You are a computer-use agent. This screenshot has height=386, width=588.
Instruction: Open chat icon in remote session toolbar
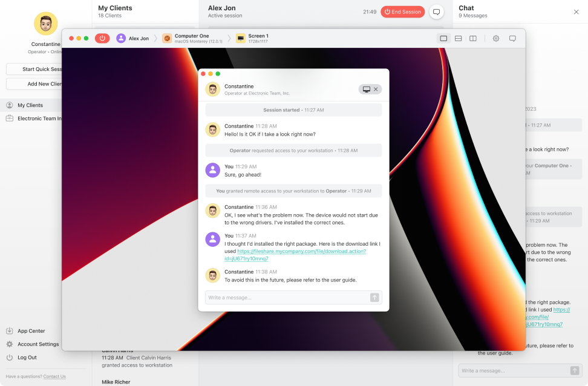(512, 38)
